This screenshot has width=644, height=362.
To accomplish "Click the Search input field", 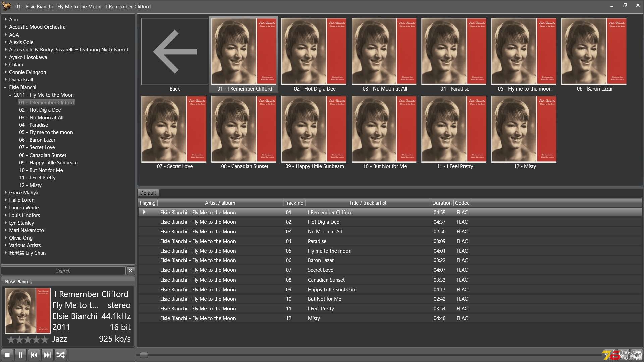I will (x=63, y=271).
